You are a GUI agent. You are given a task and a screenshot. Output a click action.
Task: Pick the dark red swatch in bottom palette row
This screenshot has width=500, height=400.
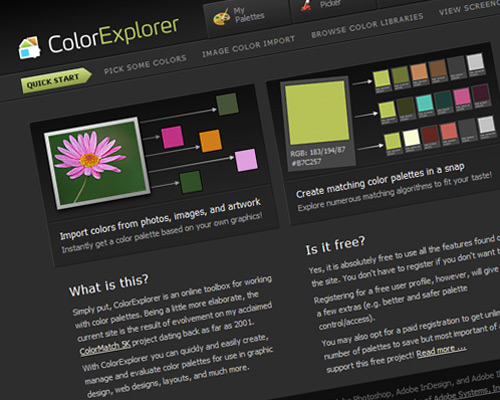tap(430, 133)
